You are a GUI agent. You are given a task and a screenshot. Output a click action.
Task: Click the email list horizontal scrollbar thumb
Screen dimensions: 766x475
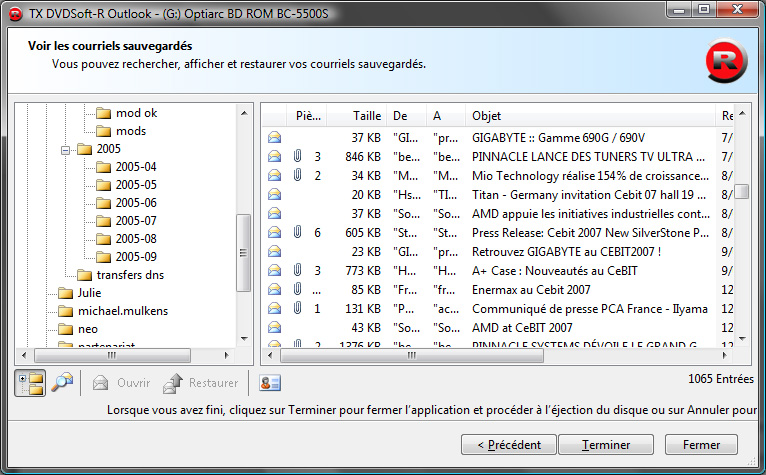(411, 356)
